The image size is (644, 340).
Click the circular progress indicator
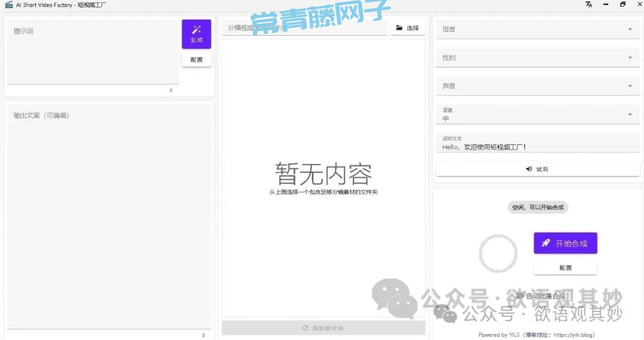[x=498, y=253]
